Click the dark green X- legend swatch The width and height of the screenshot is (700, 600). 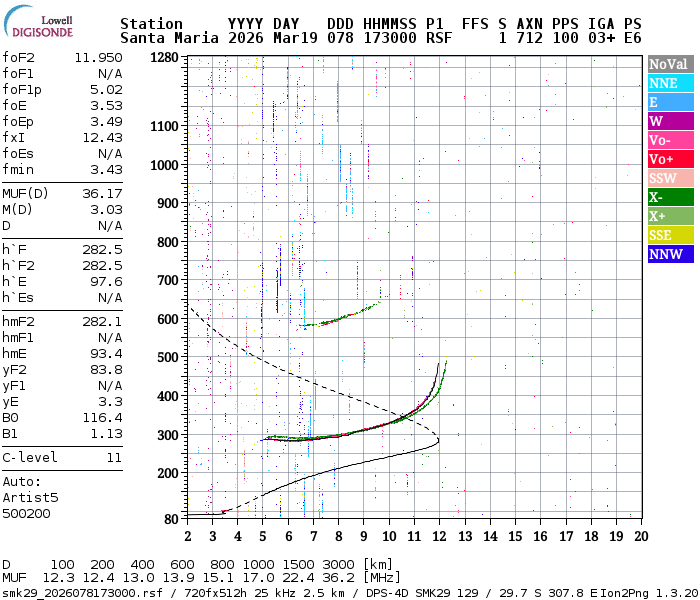pyautogui.click(x=669, y=197)
